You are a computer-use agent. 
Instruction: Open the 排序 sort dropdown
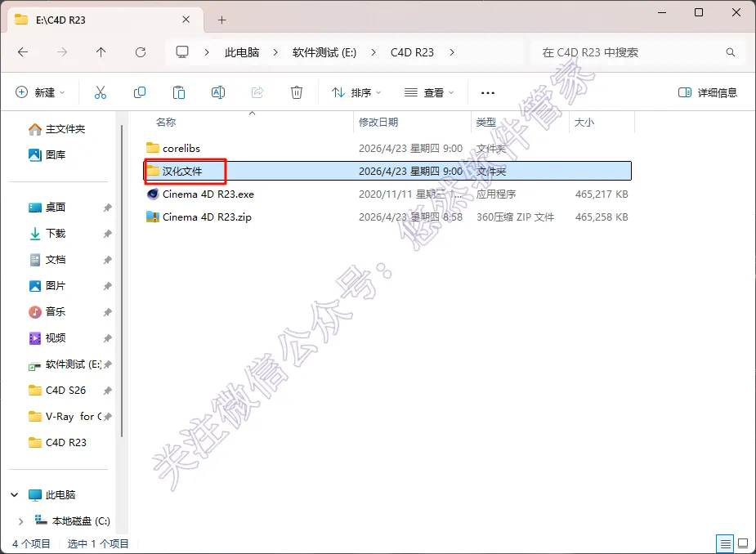356,92
